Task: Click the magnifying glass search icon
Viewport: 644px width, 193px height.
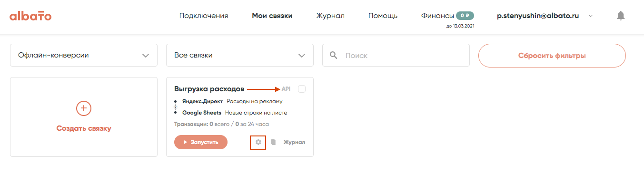Action: pyautogui.click(x=334, y=56)
